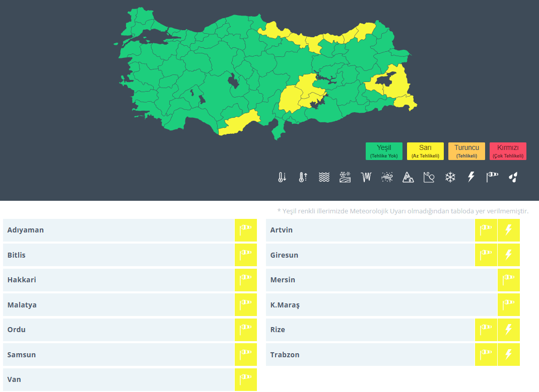
Task: Click the Trabzon lightning warning icon
Action: pyautogui.click(x=508, y=355)
